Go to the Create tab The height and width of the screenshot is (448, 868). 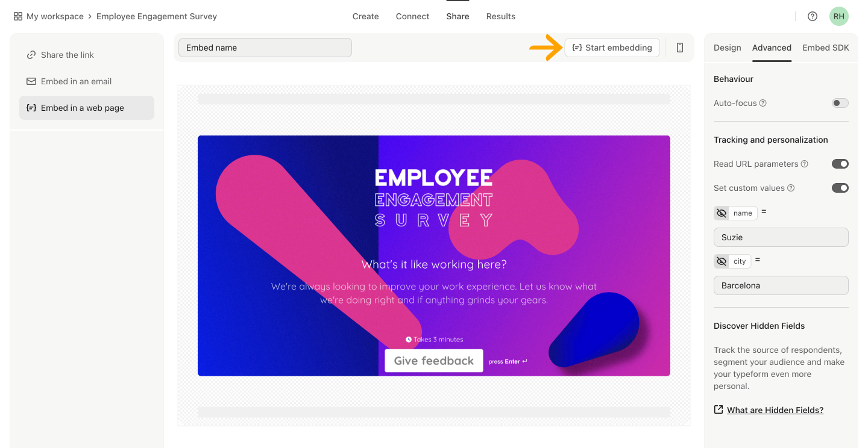(x=366, y=16)
